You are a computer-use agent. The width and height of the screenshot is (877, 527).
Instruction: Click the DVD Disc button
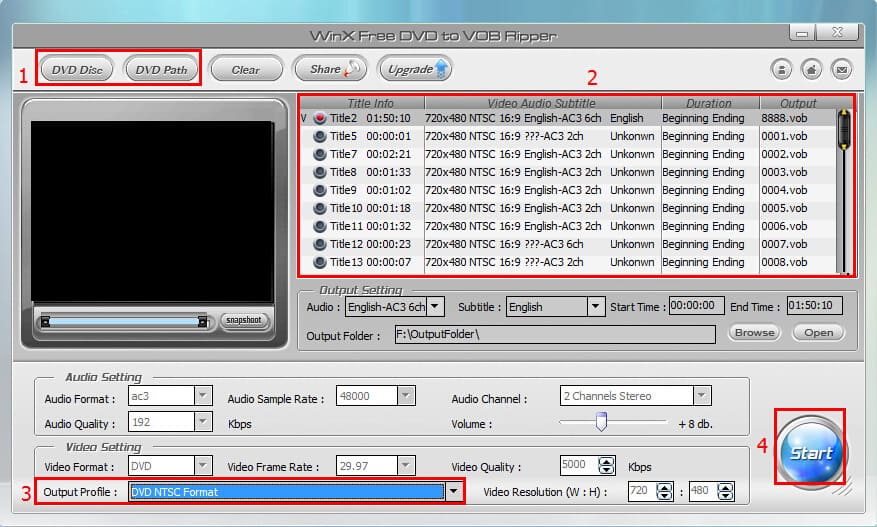pyautogui.click(x=77, y=69)
